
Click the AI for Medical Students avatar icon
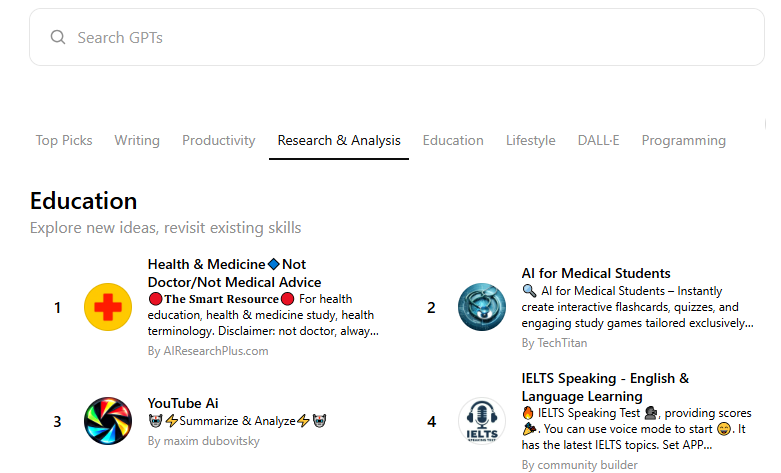(482, 307)
